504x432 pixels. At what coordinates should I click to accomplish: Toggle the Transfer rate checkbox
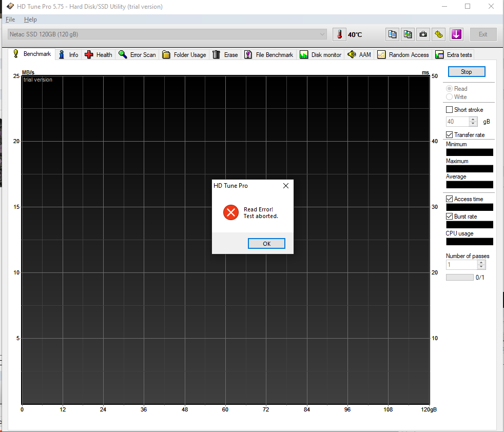449,134
